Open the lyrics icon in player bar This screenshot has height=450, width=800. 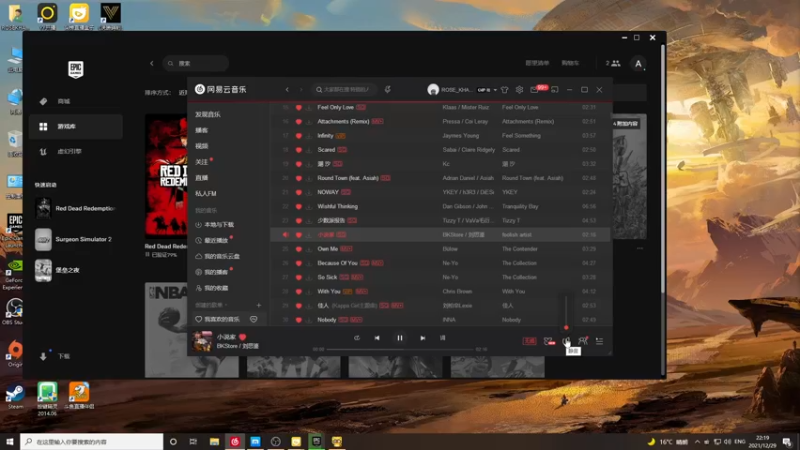pos(442,338)
